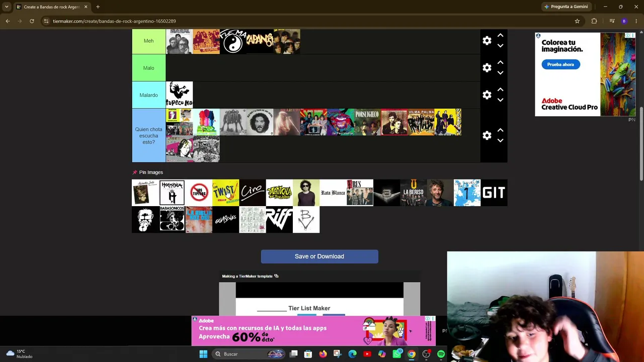The image size is (644, 362).
Task: Open the Making a TierMaker template link
Action: (250, 276)
